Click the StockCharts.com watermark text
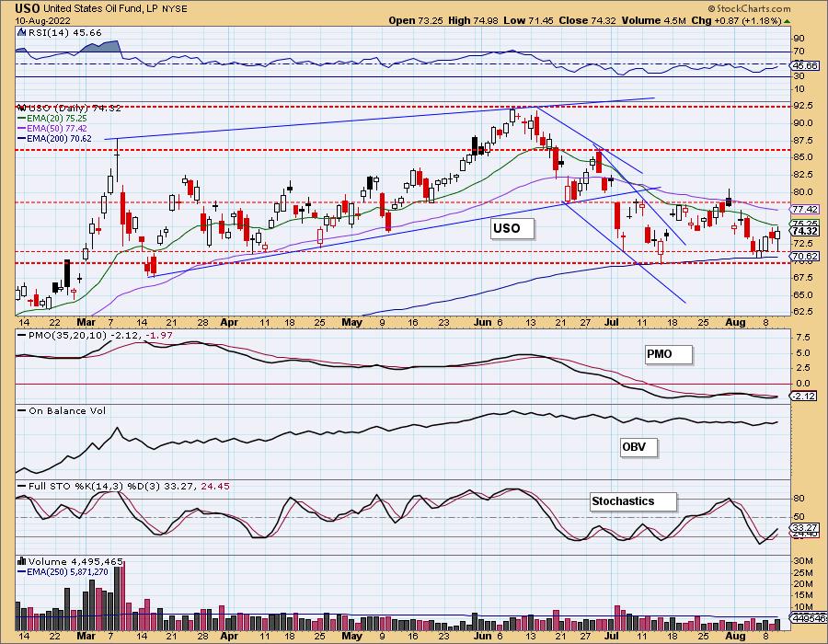The image size is (828, 644). pos(749,8)
